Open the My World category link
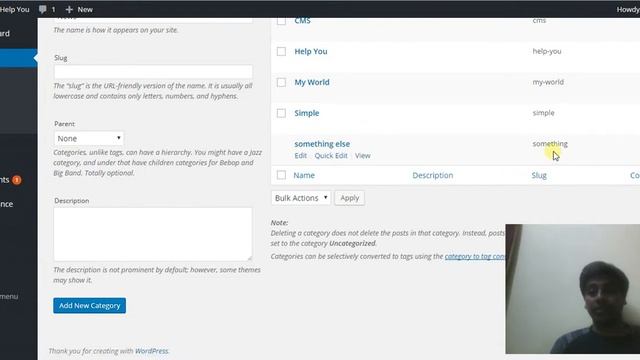This screenshot has height=360, width=640. (312, 82)
